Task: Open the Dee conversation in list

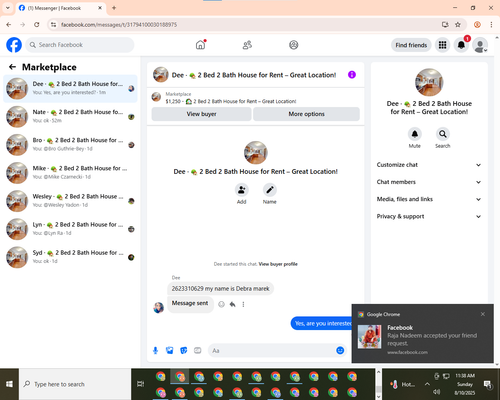Action: (70, 88)
